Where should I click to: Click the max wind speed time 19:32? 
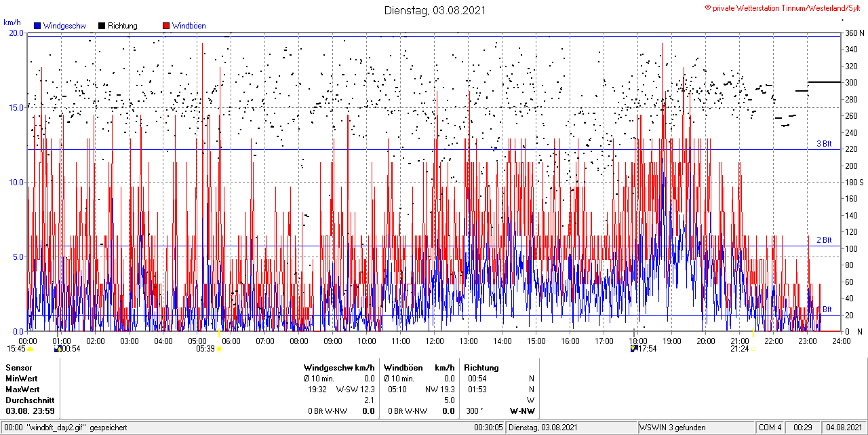point(317,390)
